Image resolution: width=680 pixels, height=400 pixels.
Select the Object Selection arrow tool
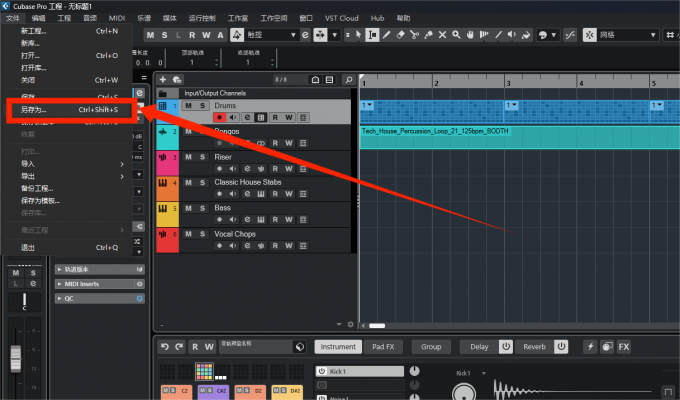click(x=358, y=35)
